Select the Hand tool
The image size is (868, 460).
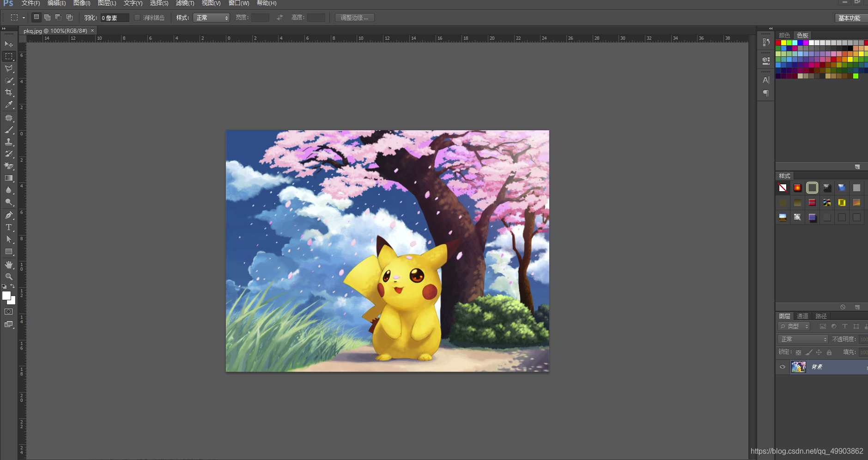pyautogui.click(x=9, y=265)
